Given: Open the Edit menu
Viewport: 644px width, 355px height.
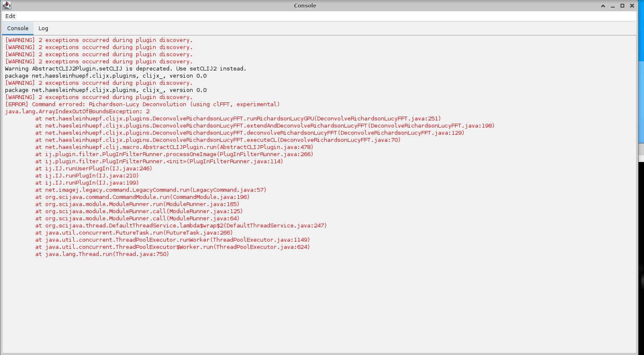Looking at the screenshot, I should click(x=10, y=16).
